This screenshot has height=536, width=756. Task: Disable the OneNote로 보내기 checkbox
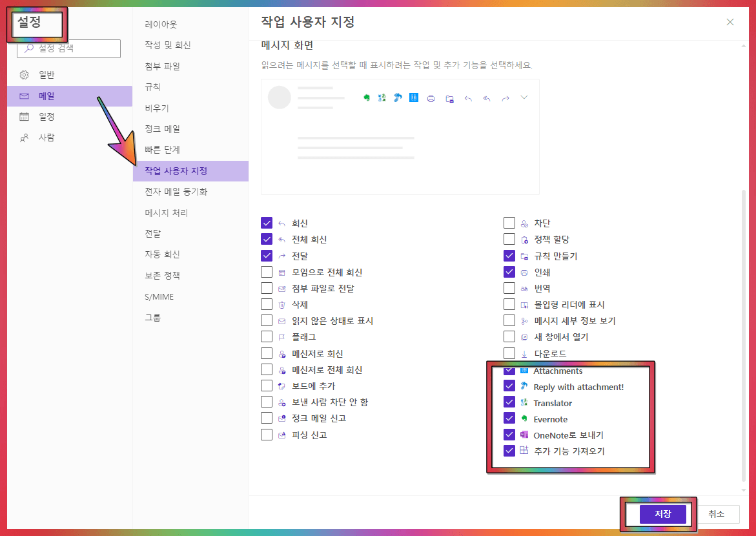point(508,435)
